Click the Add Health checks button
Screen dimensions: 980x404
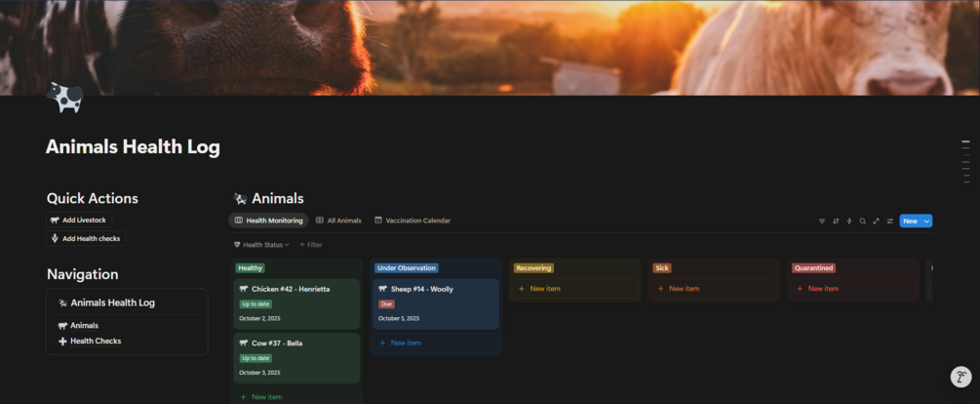pos(86,238)
